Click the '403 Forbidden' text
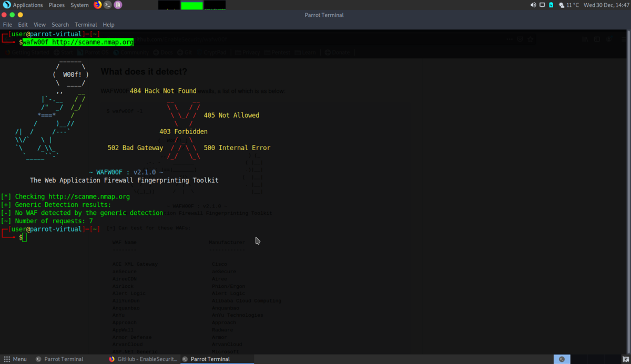This screenshot has height=364, width=631. pos(184,131)
